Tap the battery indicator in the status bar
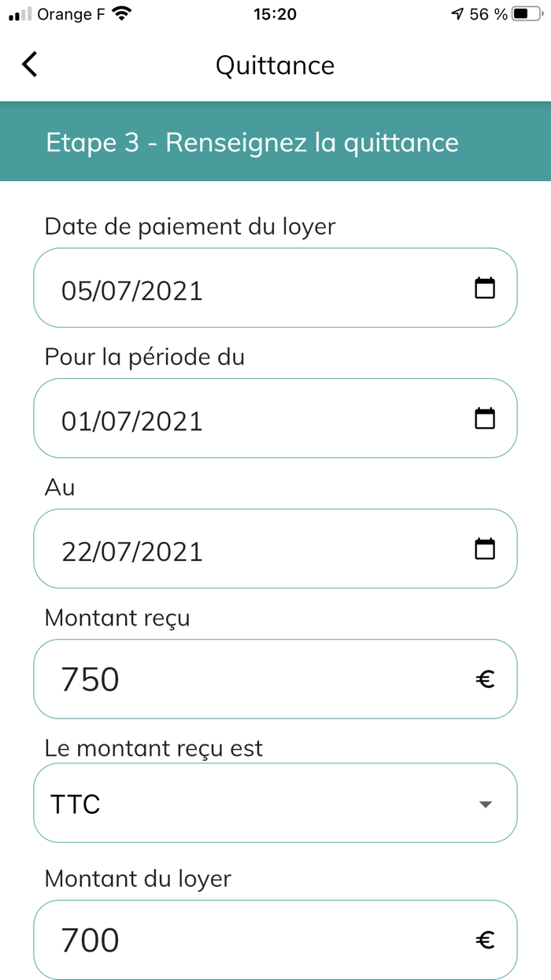This screenshot has width=551, height=980. click(x=525, y=13)
